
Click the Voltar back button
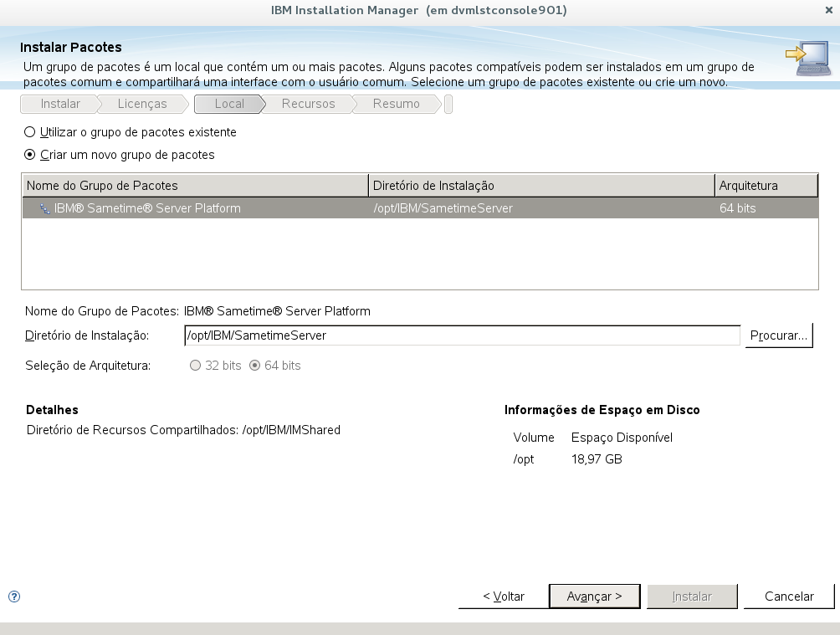[504, 597]
